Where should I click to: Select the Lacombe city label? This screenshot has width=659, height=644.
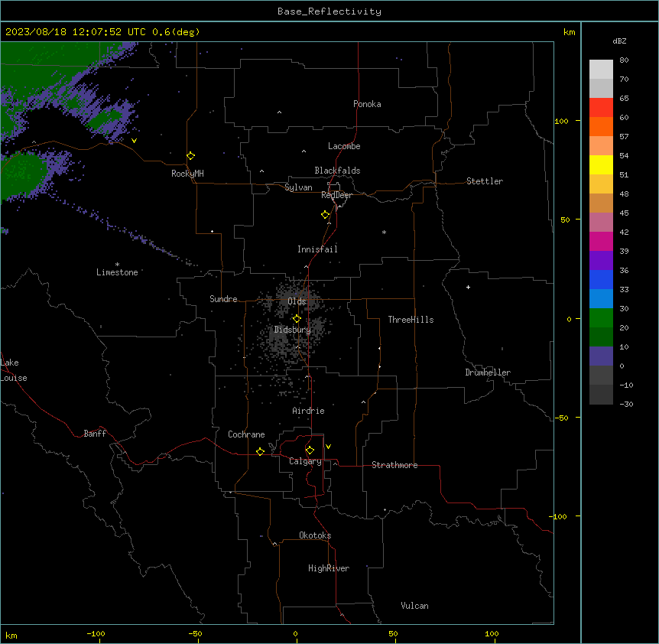click(344, 146)
